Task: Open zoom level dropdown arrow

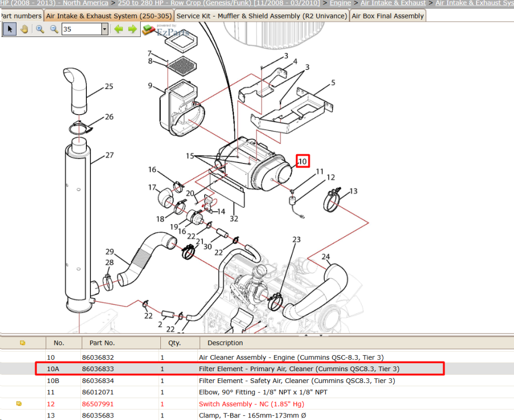Action: [x=104, y=29]
